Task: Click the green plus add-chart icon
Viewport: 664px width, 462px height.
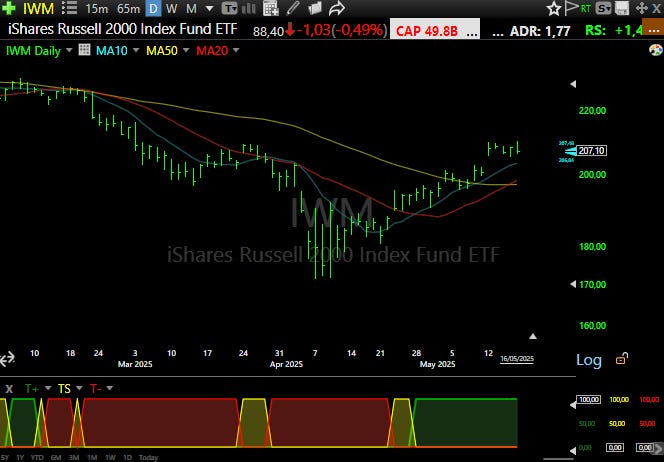Action: coord(8,8)
